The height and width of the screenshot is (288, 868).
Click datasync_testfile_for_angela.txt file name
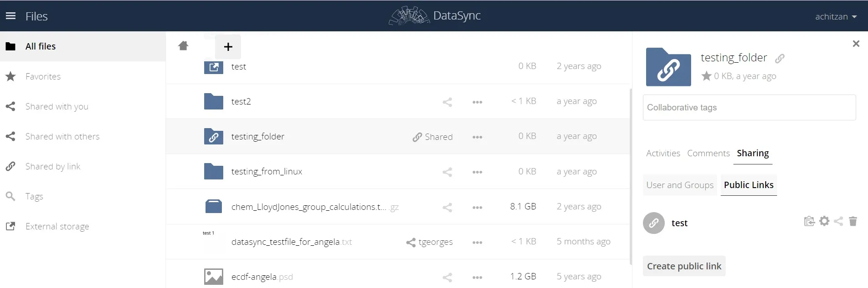[x=291, y=242]
